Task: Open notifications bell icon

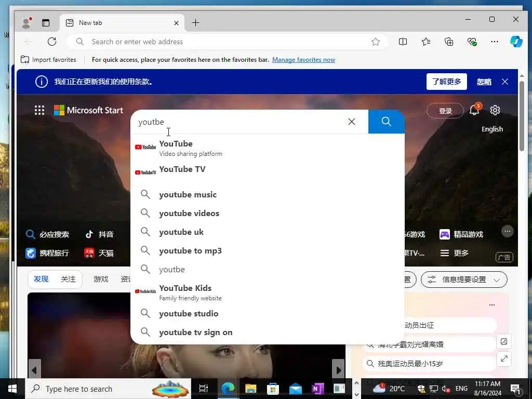Action: tap(475, 110)
